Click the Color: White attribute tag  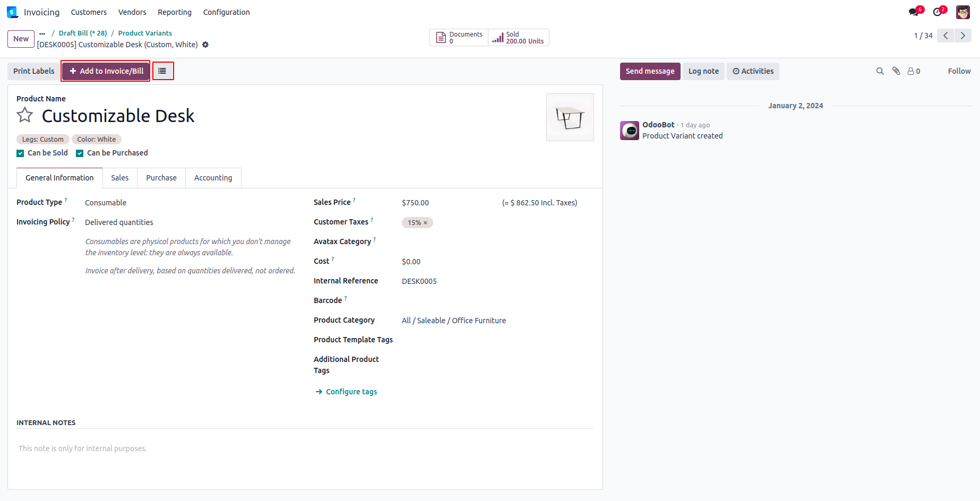point(97,139)
